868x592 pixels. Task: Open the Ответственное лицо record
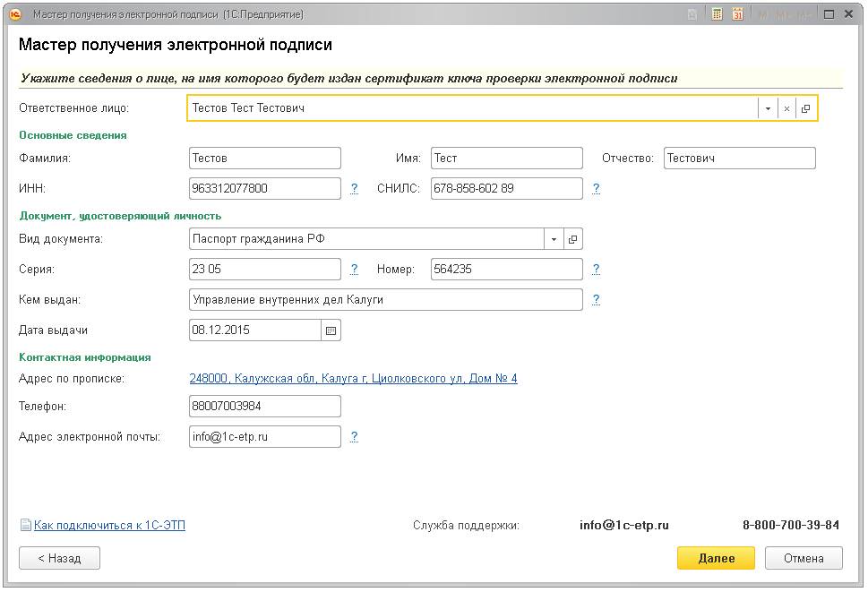tap(806, 108)
